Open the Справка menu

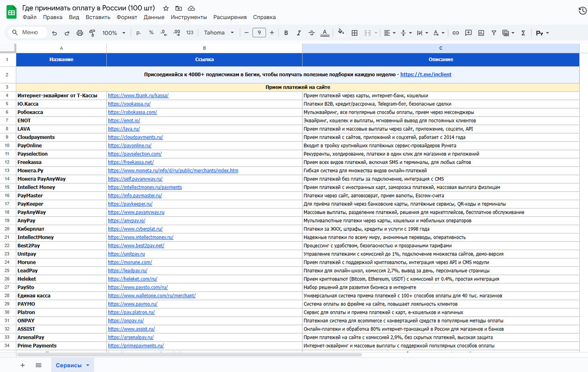coord(264,17)
